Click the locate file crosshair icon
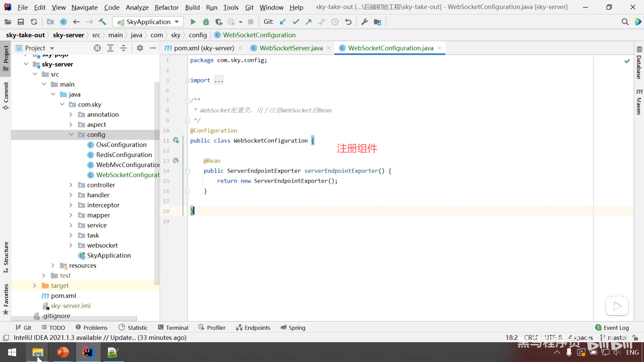644x362 pixels. [97, 48]
